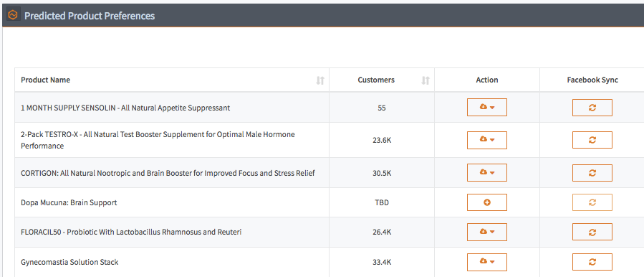Click the Customers column header
Screen dimensions: 644x277
[382, 80]
